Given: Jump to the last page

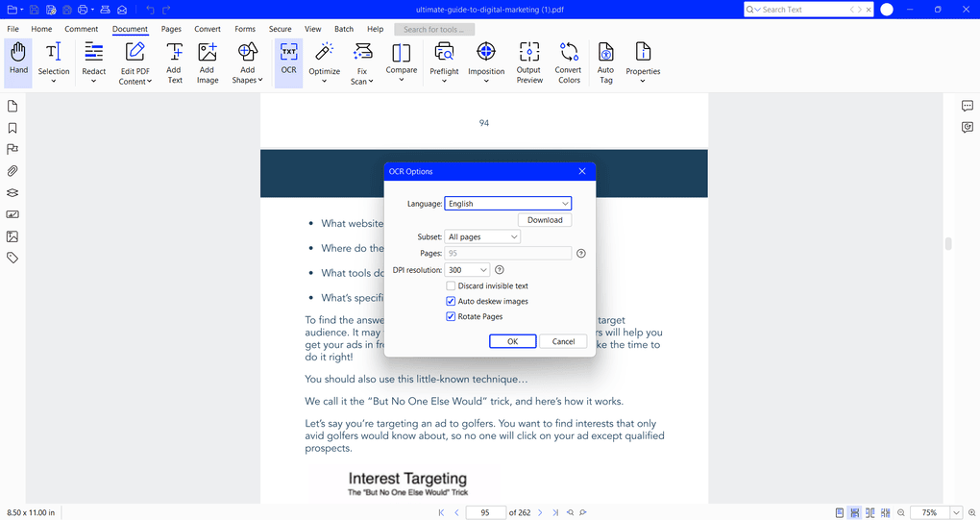Looking at the screenshot, I should [x=555, y=512].
